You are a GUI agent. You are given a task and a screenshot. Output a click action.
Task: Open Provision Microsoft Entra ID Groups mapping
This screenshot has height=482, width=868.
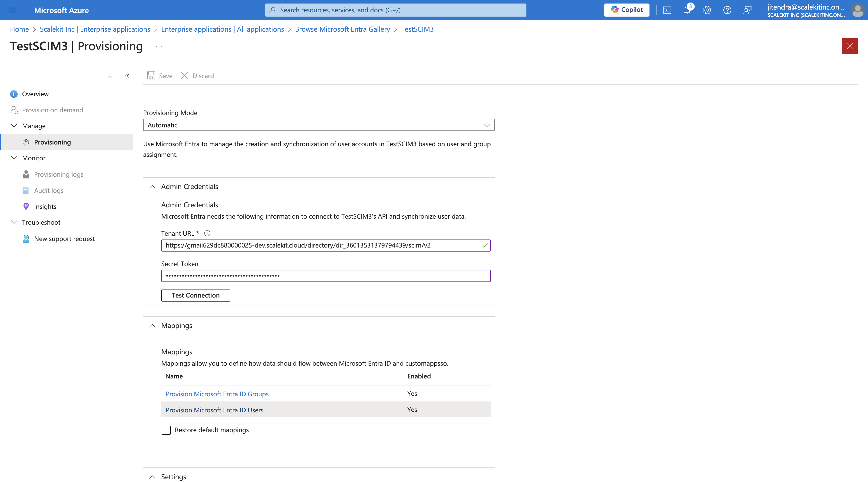pos(217,394)
